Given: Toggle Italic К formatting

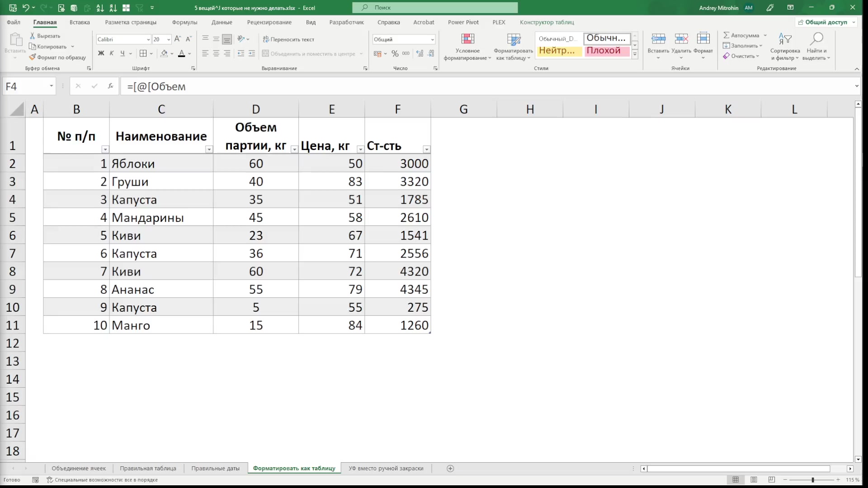Looking at the screenshot, I should coord(112,53).
